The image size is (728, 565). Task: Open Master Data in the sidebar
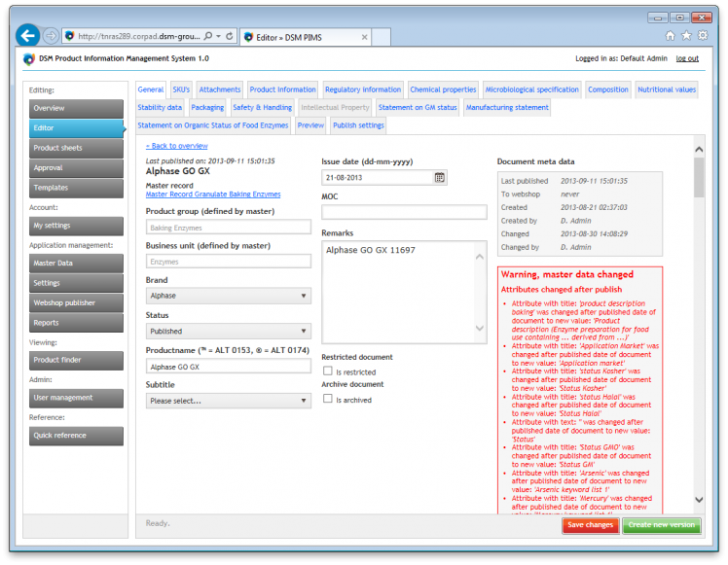[x=76, y=264]
